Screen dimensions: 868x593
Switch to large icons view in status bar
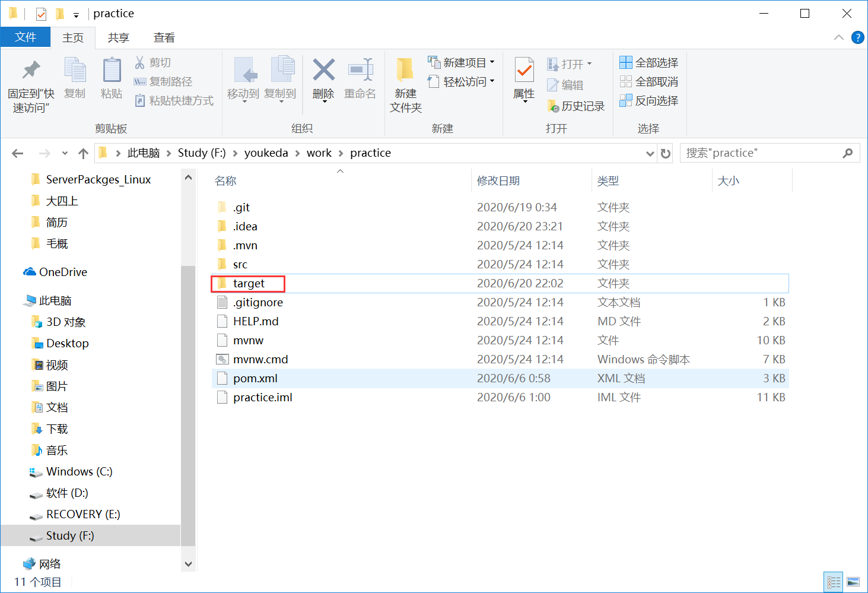coord(853,582)
